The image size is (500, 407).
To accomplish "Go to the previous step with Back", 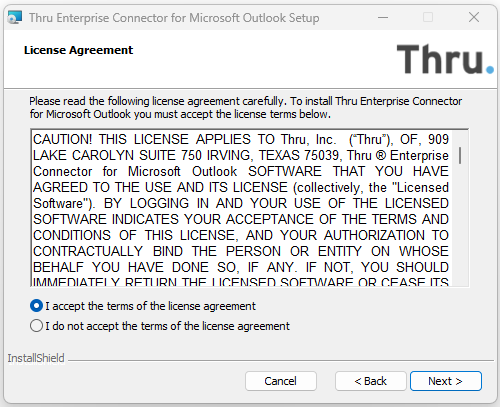I will (371, 381).
